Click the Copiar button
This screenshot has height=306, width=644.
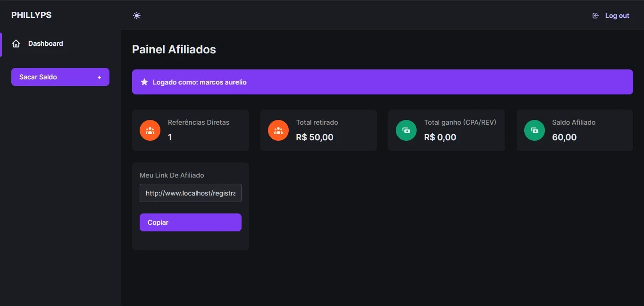[191, 222]
